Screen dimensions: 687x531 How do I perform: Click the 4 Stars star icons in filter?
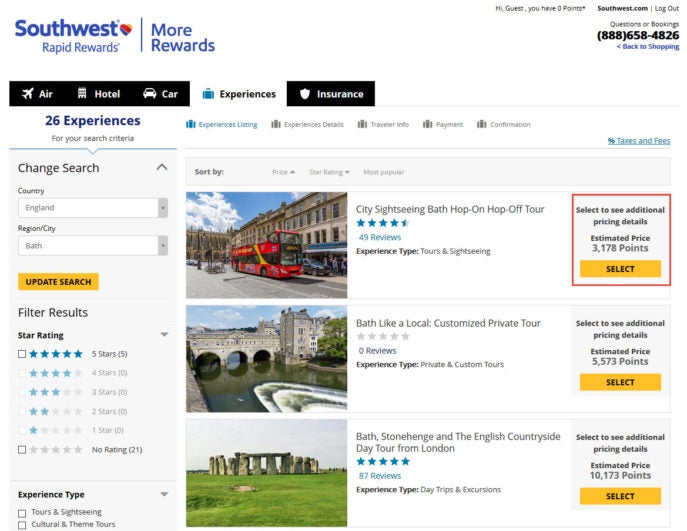[56, 373]
